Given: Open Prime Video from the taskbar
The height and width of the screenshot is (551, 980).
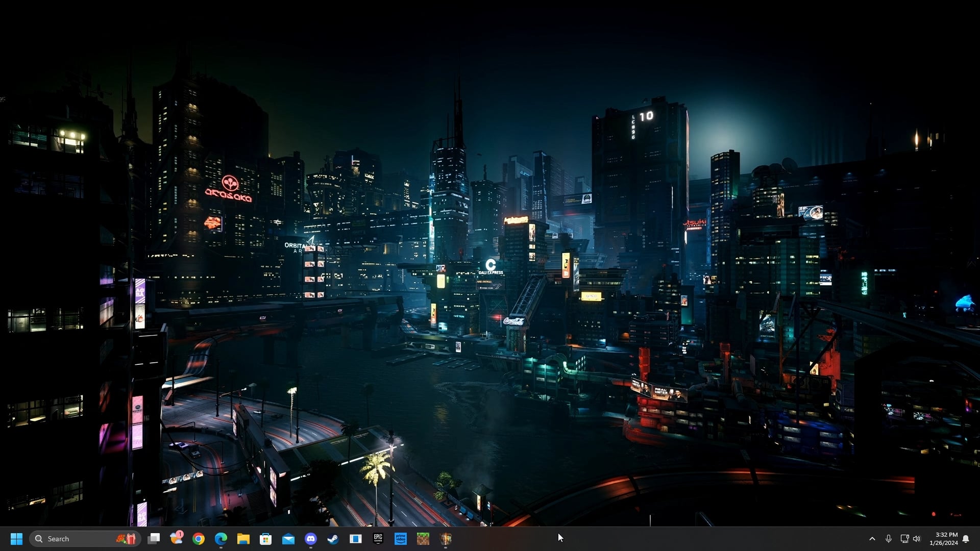Looking at the screenshot, I should [401, 539].
